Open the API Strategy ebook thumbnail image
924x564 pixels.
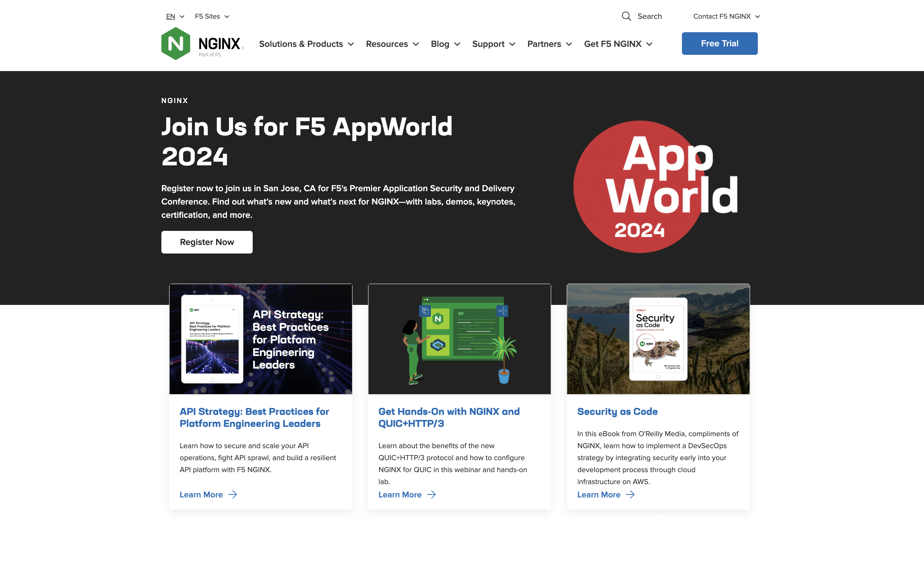261,339
